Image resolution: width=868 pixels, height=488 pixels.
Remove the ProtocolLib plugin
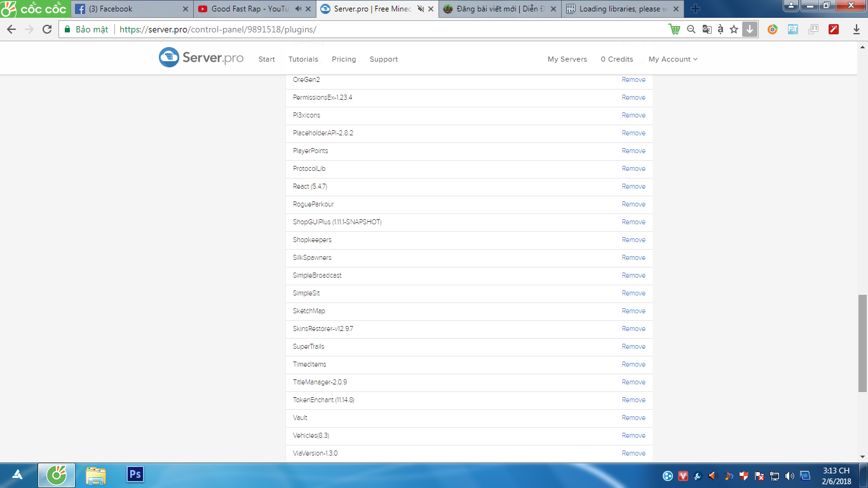click(x=634, y=168)
